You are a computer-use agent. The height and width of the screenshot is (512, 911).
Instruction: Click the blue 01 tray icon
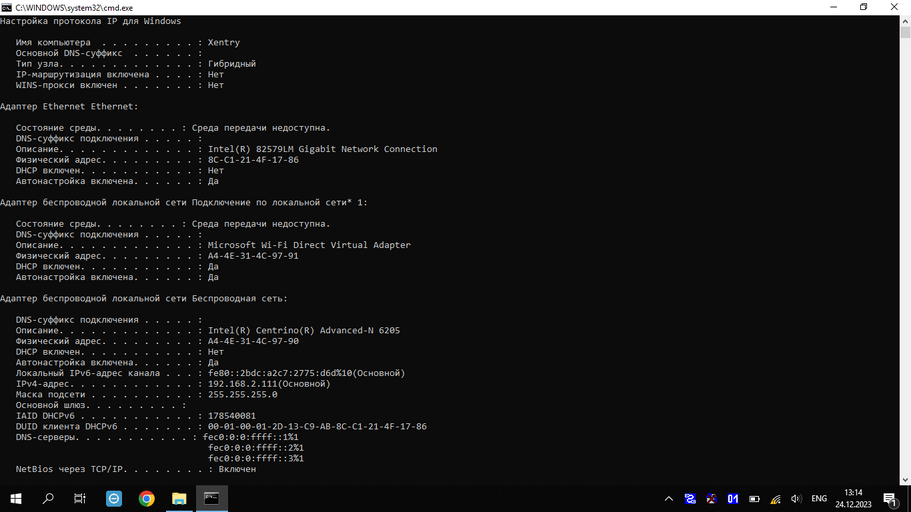(x=733, y=499)
